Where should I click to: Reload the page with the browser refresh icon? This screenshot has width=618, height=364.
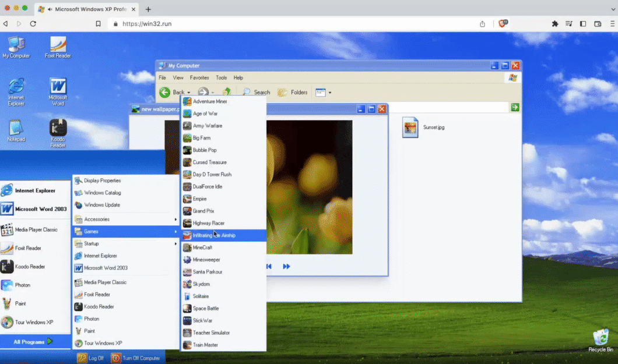click(33, 23)
